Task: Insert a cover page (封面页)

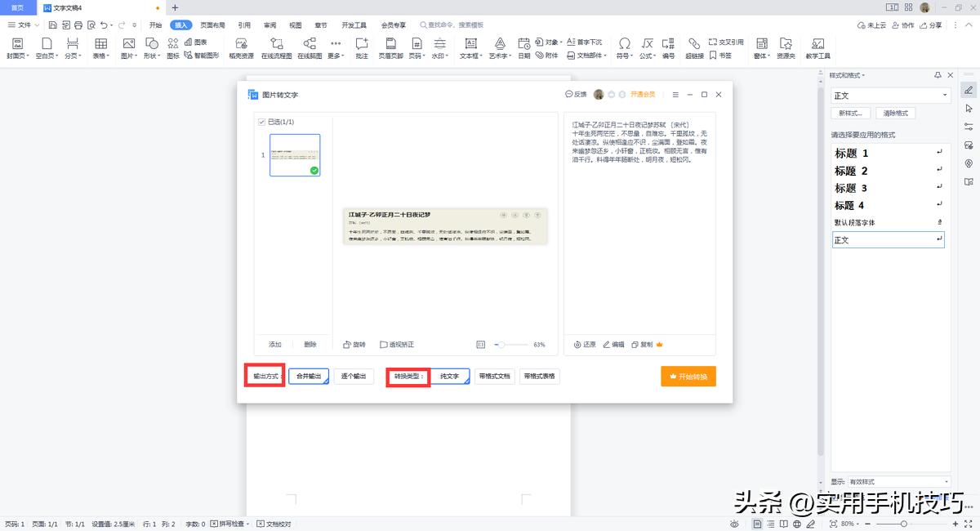Action: [17, 48]
